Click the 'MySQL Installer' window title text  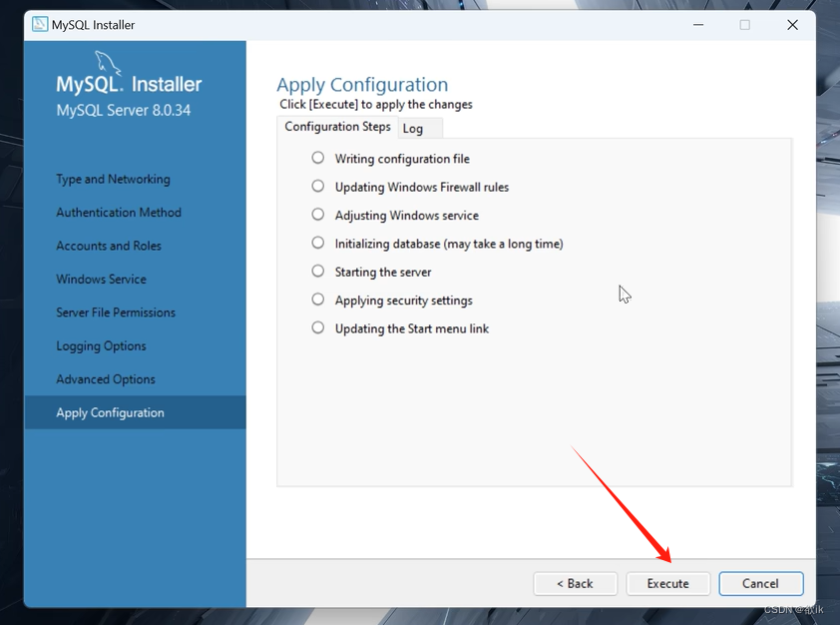(93, 25)
